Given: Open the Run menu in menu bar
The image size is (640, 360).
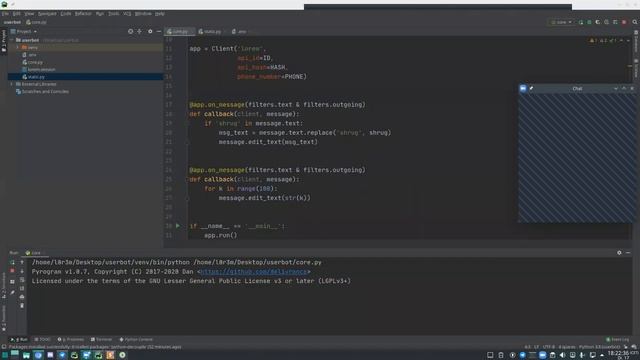Looking at the screenshot, I should pos(100,13).
